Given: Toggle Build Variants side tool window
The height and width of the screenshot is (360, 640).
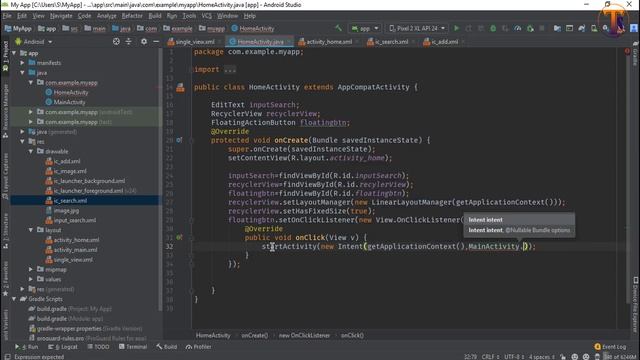Looking at the screenshot, I should [x=5, y=325].
